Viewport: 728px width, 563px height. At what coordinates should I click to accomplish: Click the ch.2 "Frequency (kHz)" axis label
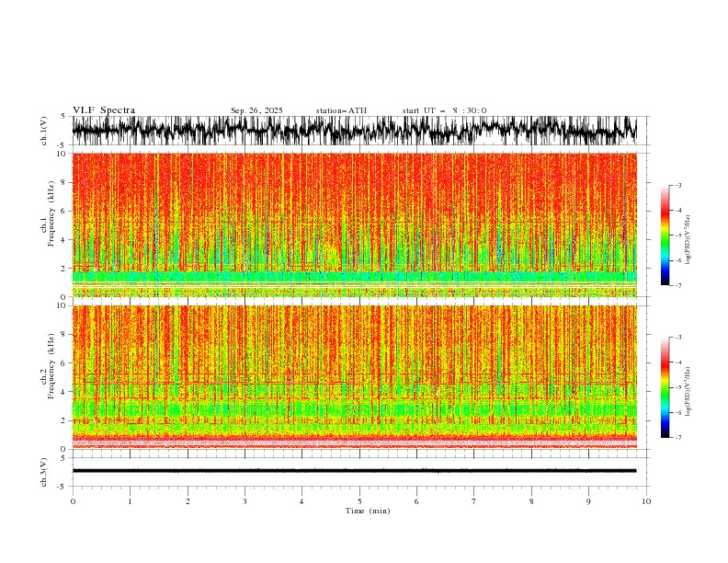click(51, 365)
